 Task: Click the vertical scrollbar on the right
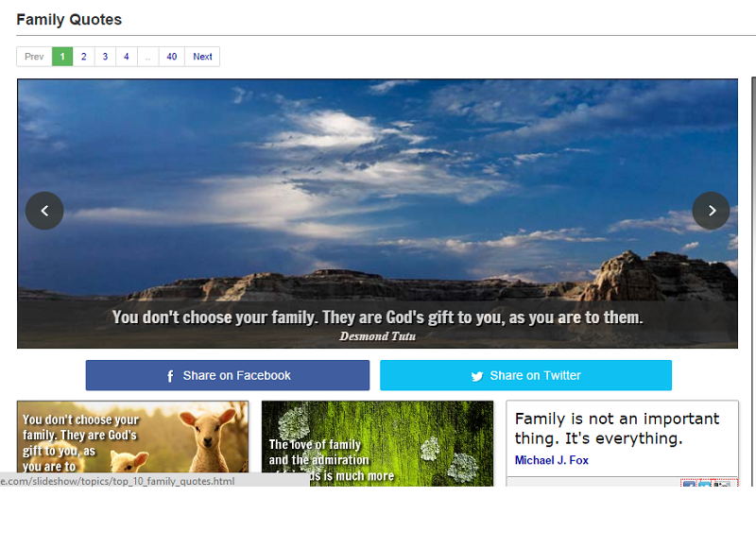pos(752,283)
